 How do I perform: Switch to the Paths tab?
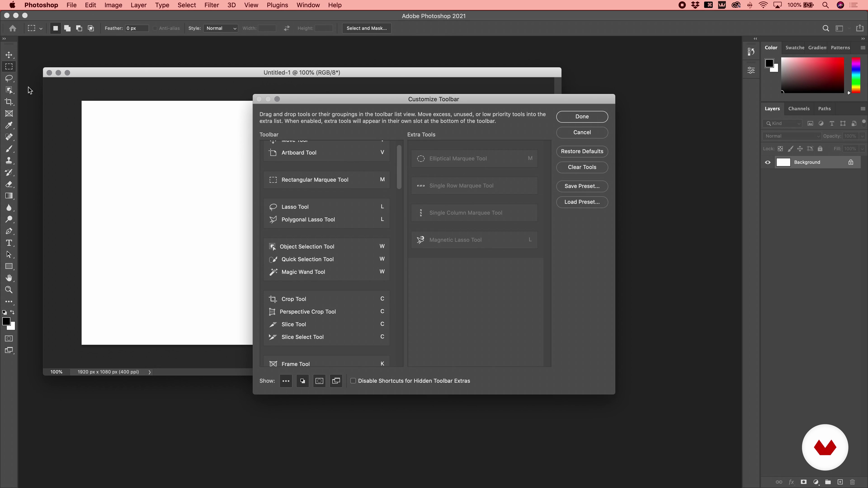[824, 108]
